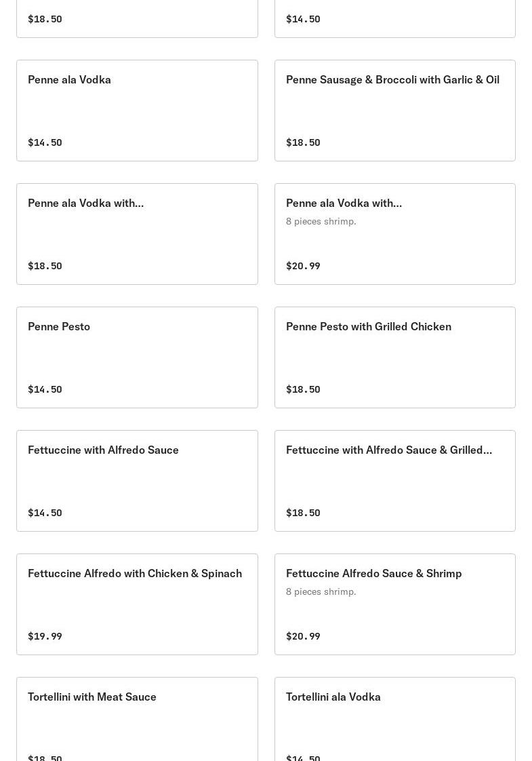Image resolution: width=532 pixels, height=761 pixels.
Task: Select Penne Pesto with Grilled Chicken
Action: point(394,357)
